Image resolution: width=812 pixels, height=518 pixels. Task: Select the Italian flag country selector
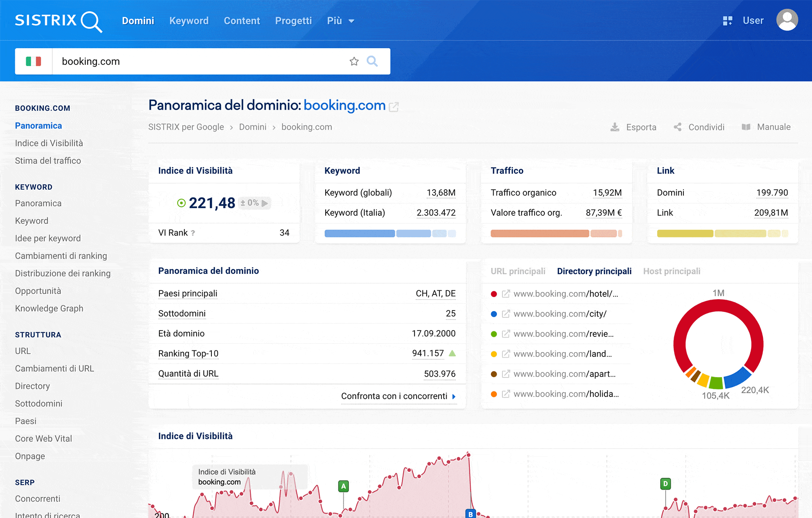click(33, 61)
